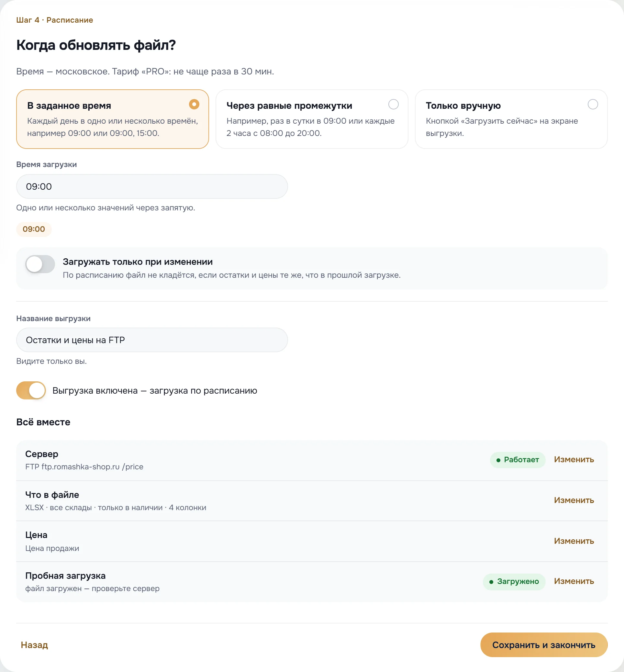Click the «Загружено» status badge
624x672 pixels.
pos(514,581)
